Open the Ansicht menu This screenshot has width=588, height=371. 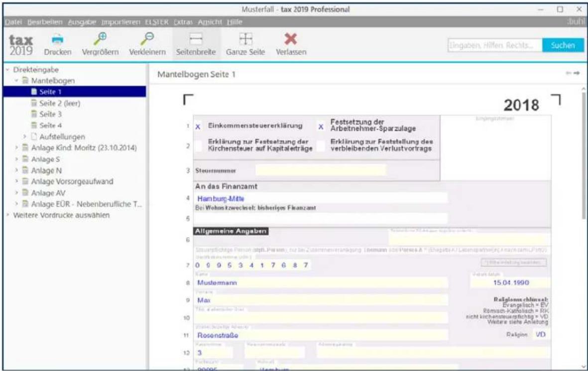pos(210,22)
